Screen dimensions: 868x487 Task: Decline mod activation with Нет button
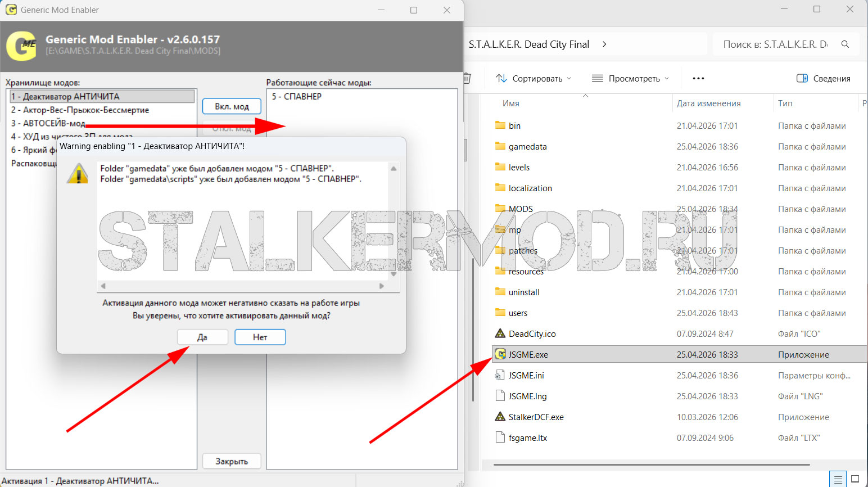coord(260,337)
